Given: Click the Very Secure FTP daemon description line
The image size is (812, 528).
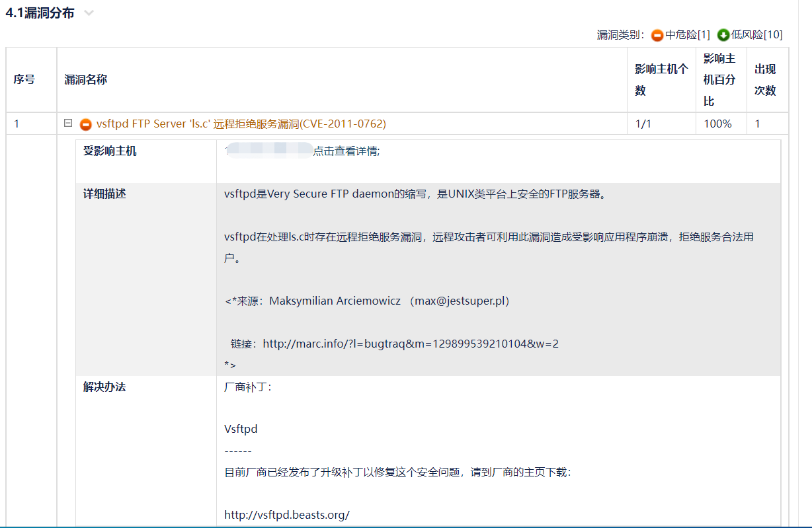Looking at the screenshot, I should tap(415, 194).
